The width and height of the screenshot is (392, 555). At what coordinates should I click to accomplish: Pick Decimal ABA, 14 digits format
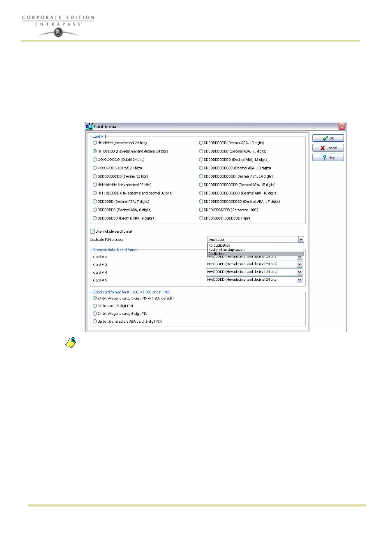pos(201,176)
